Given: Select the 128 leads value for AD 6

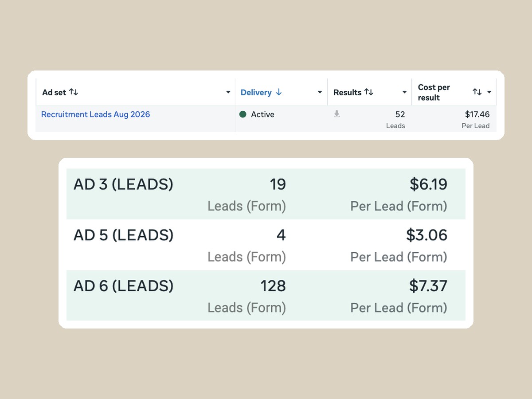Looking at the screenshot, I should [273, 286].
